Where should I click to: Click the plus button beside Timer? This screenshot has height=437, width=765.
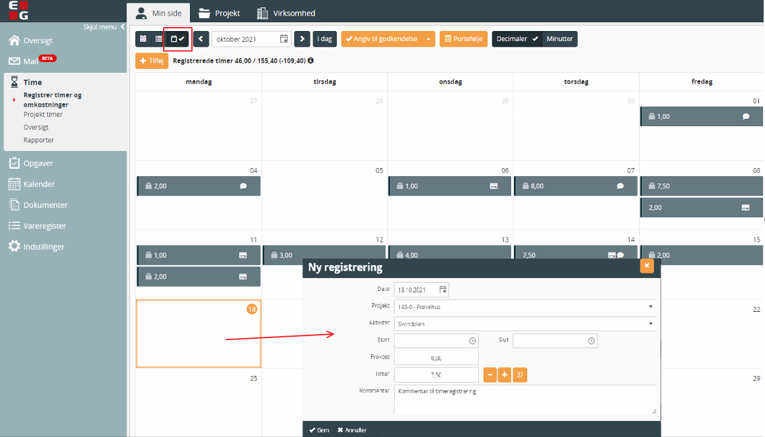pos(505,374)
